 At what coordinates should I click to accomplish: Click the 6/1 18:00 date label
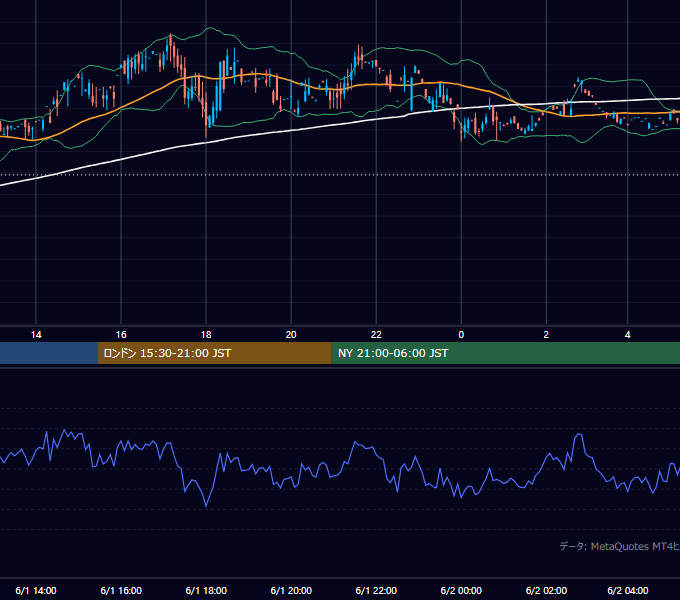[x=206, y=590]
